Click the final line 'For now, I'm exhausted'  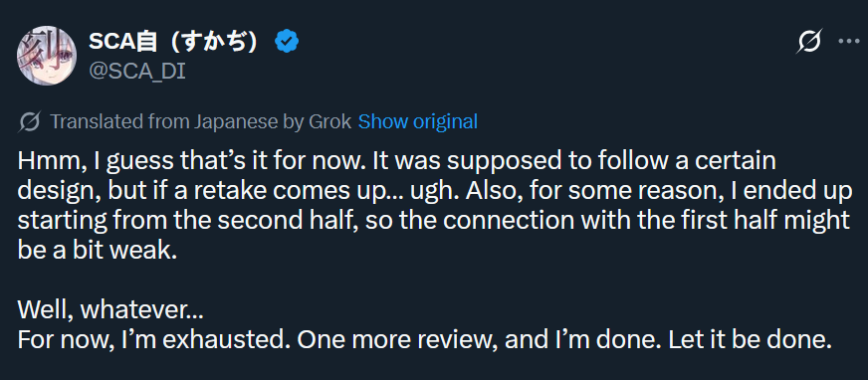[x=425, y=339]
